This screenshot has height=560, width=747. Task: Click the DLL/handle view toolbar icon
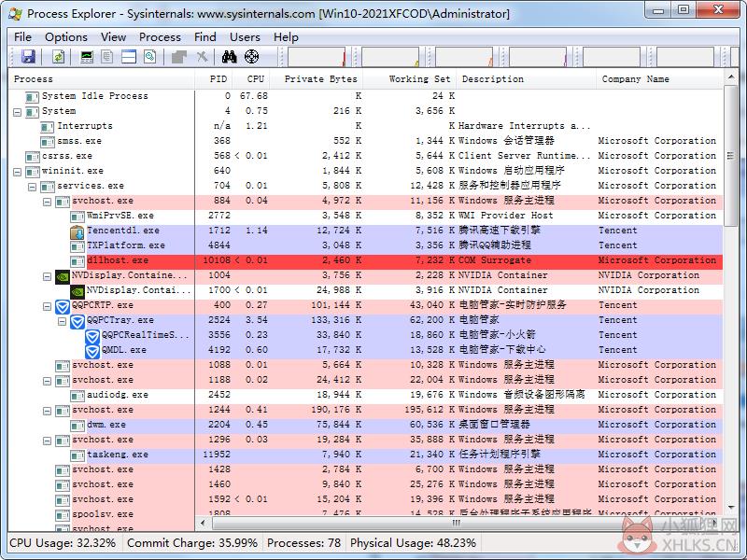(149, 57)
